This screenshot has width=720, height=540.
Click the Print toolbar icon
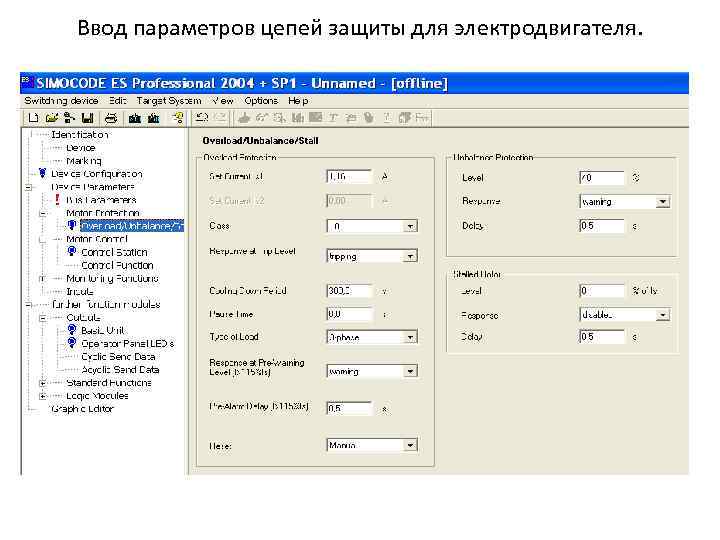[111, 118]
